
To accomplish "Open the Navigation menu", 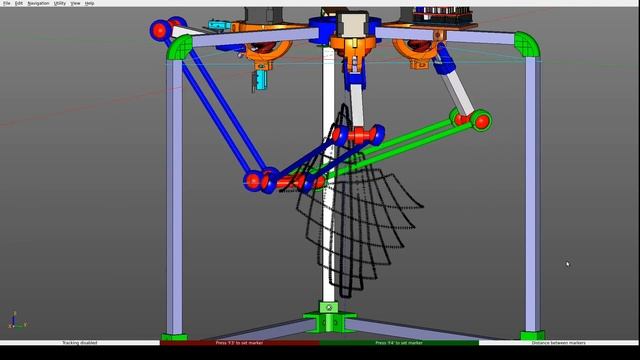I will coord(38,3).
